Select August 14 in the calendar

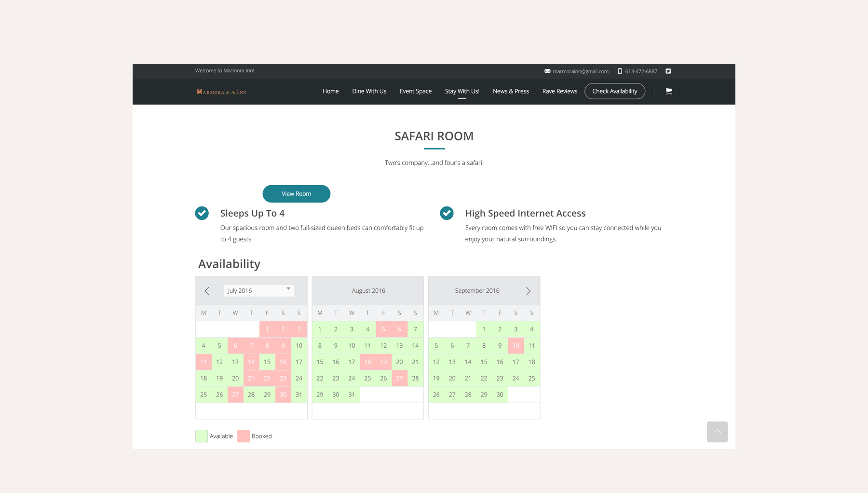click(415, 345)
